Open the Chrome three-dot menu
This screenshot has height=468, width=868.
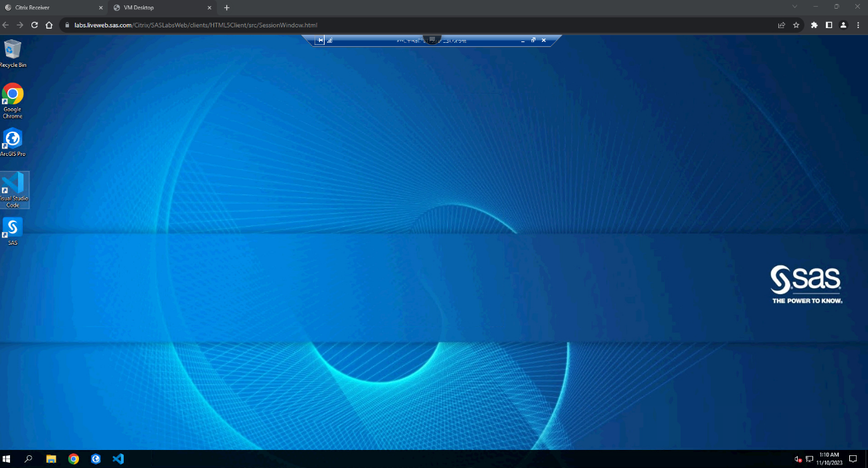pyautogui.click(x=858, y=24)
